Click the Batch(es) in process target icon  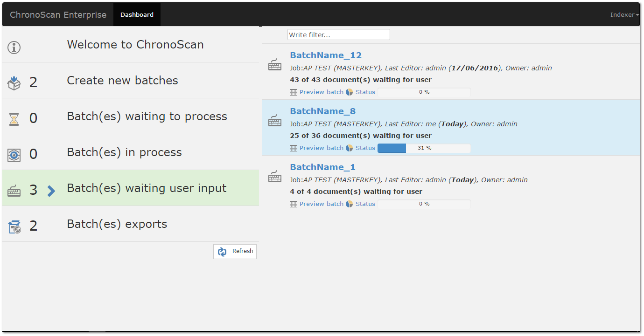tap(14, 155)
